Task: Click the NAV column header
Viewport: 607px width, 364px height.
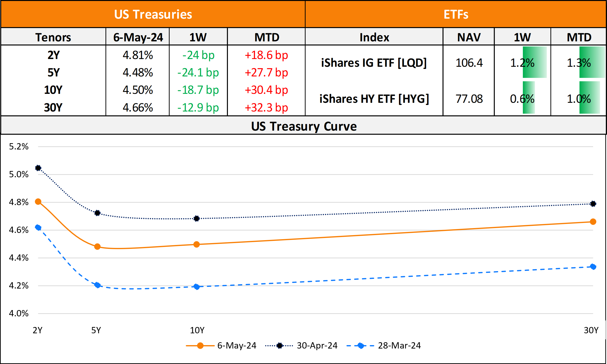Action: pos(469,37)
